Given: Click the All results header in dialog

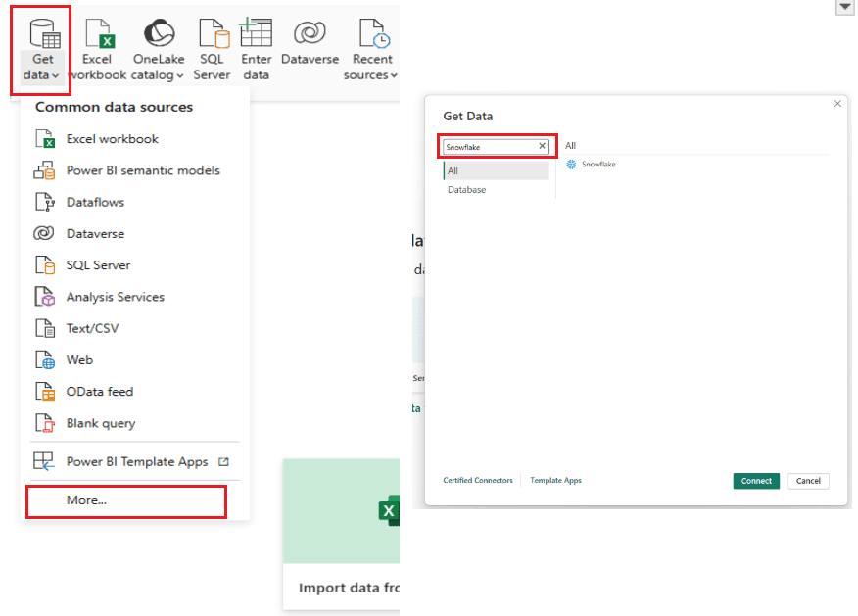Looking at the screenshot, I should pyautogui.click(x=570, y=146).
